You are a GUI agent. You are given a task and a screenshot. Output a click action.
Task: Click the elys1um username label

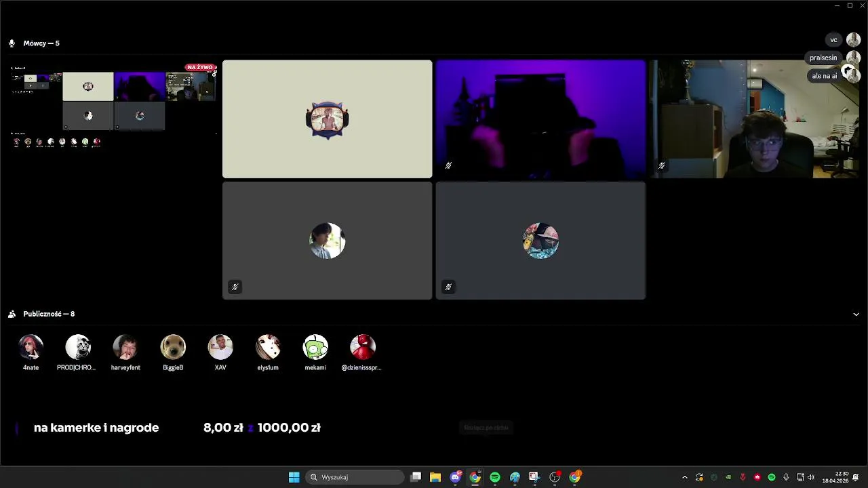click(x=268, y=367)
